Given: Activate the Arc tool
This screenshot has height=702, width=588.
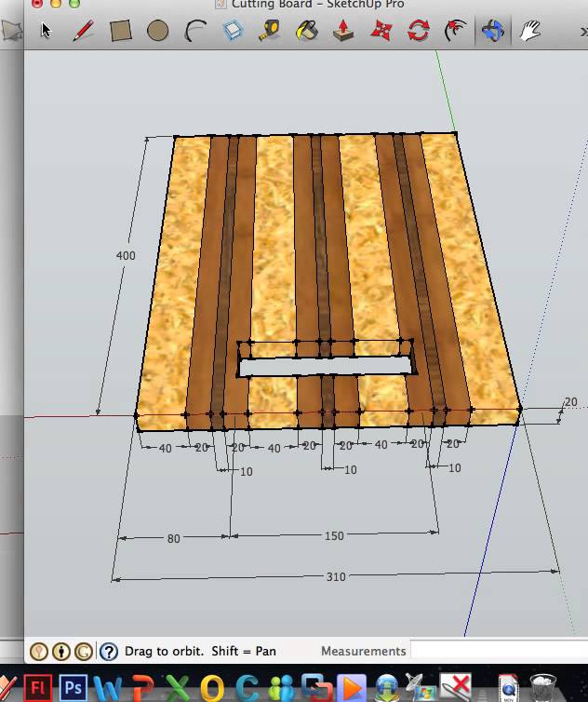Looking at the screenshot, I should (x=195, y=31).
